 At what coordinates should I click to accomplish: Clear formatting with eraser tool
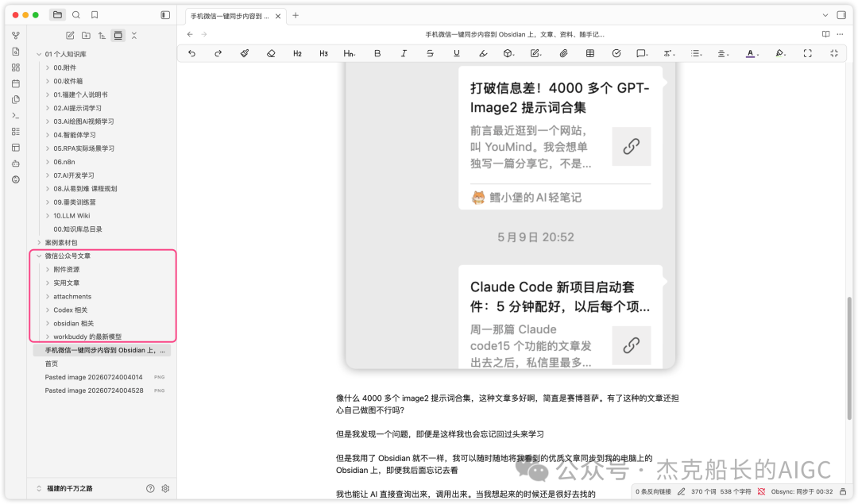271,53
